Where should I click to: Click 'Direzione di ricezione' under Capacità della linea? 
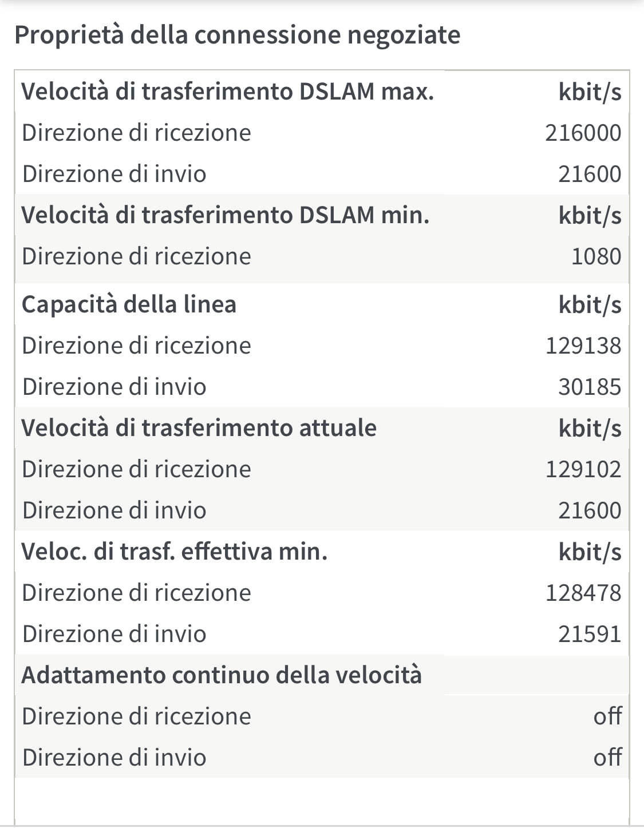click(x=136, y=346)
